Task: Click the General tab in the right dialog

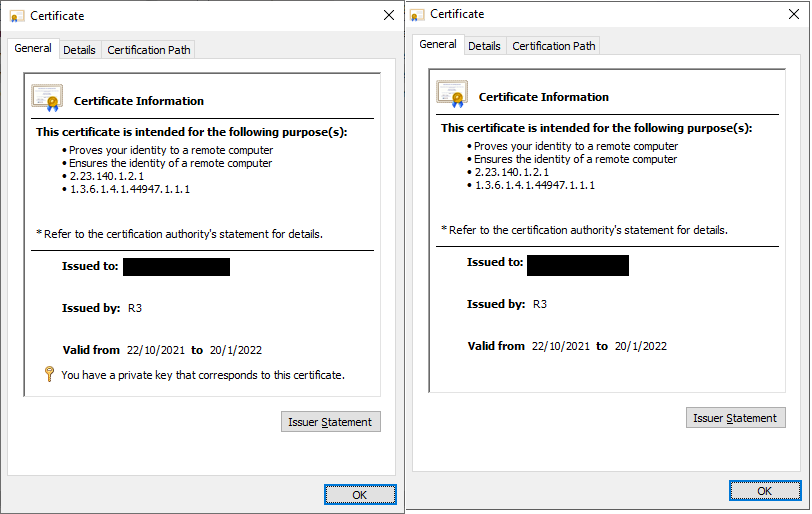Action: pyautogui.click(x=438, y=44)
